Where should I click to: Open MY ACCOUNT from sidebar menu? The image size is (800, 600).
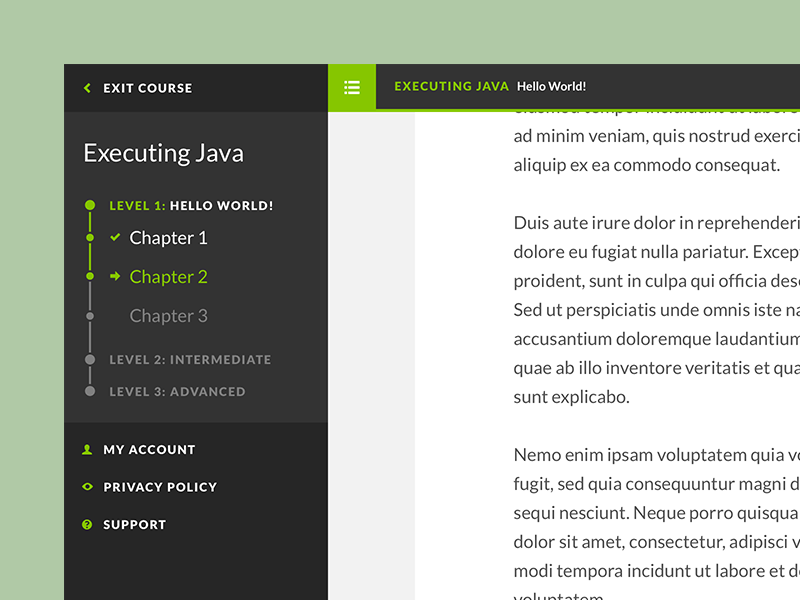[149, 449]
